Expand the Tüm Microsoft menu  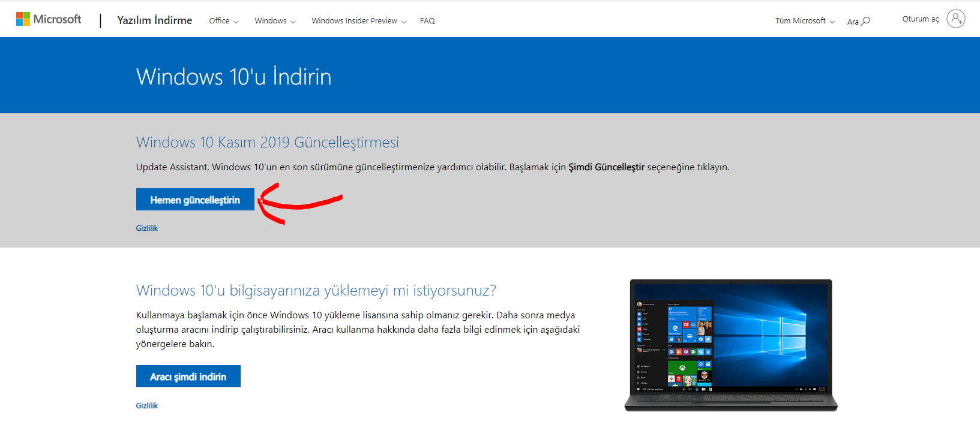click(x=804, y=21)
